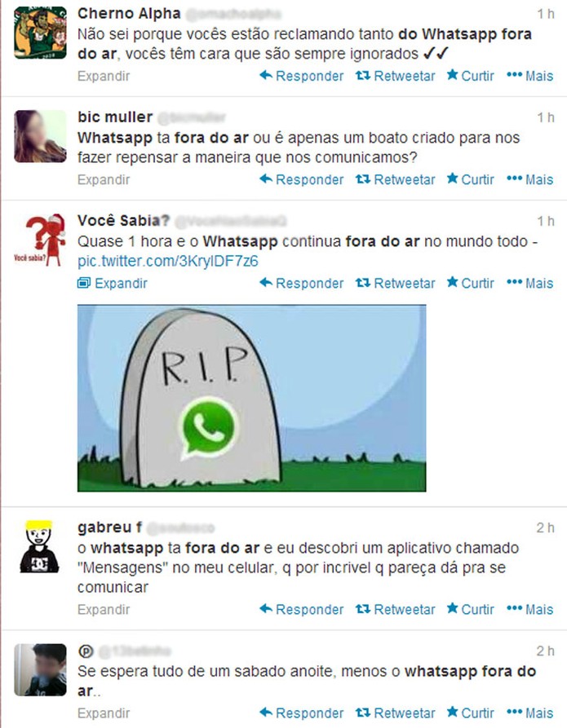
Task: Expand the Cherno Alpha tweet
Action: [104, 76]
